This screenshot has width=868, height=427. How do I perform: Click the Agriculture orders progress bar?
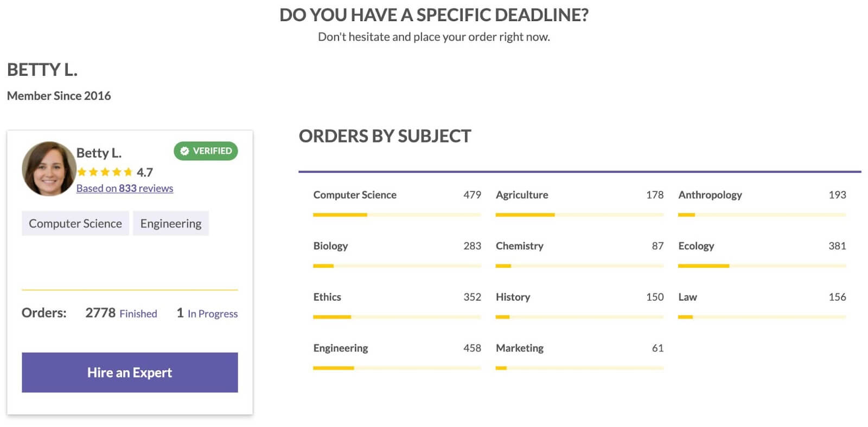[579, 215]
